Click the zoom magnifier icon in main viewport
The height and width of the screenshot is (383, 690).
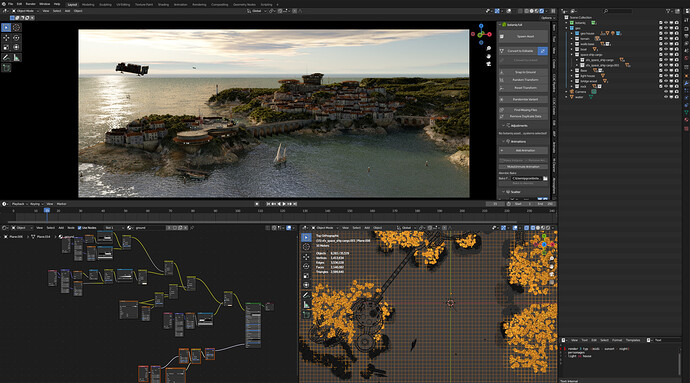pyautogui.click(x=488, y=48)
